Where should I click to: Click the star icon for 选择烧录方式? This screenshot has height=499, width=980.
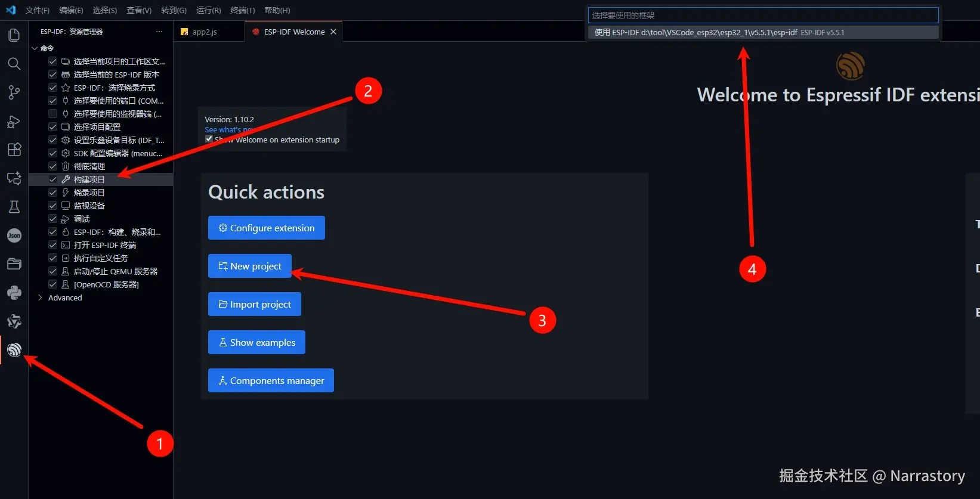[x=66, y=88]
